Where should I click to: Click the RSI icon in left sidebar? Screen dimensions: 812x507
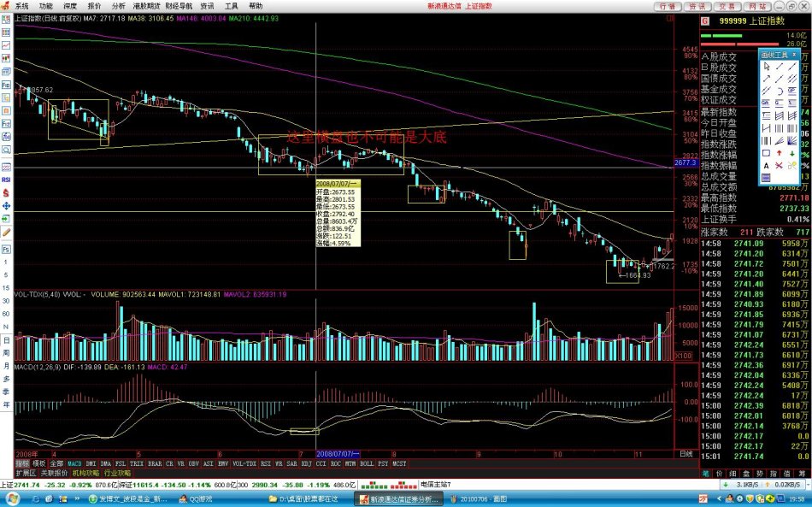coord(6,180)
